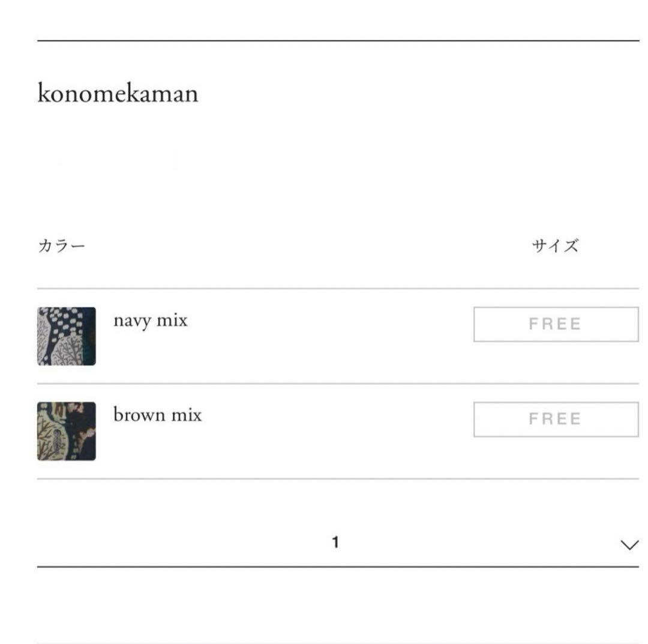Click the サイズ column header
Viewport: 648px width, 644px height.
tap(554, 244)
